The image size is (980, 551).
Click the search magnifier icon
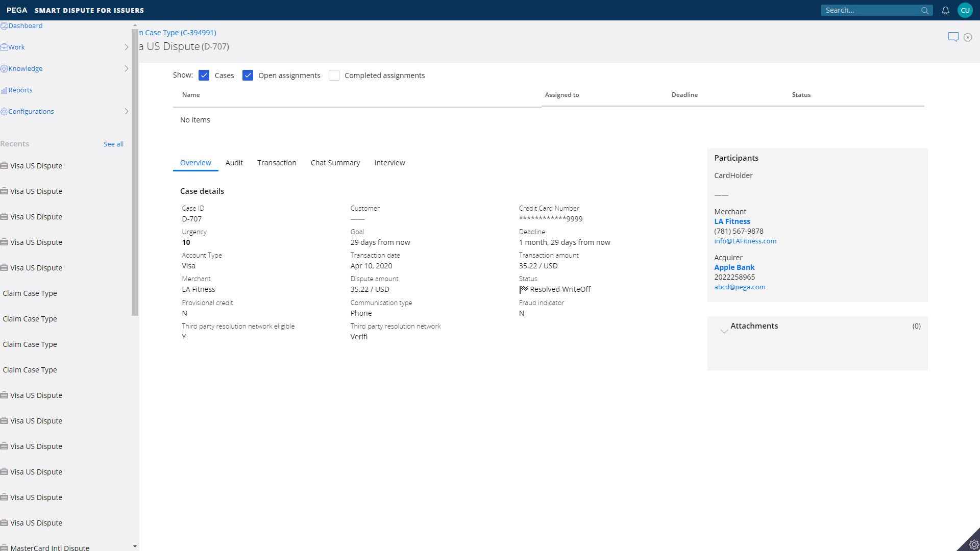click(924, 10)
